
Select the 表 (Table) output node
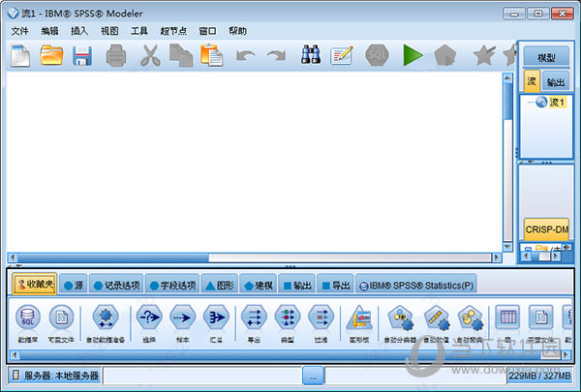pos(508,317)
